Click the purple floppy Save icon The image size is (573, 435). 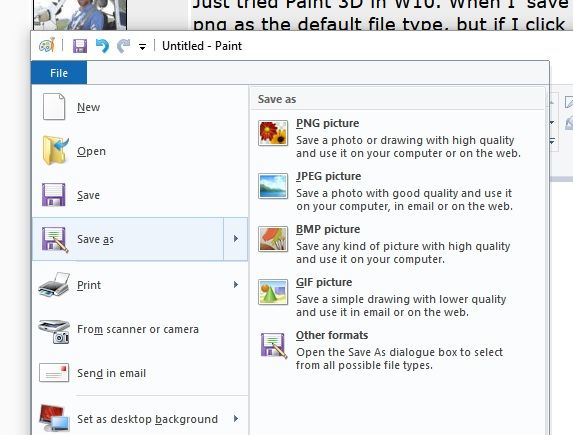(x=53, y=195)
